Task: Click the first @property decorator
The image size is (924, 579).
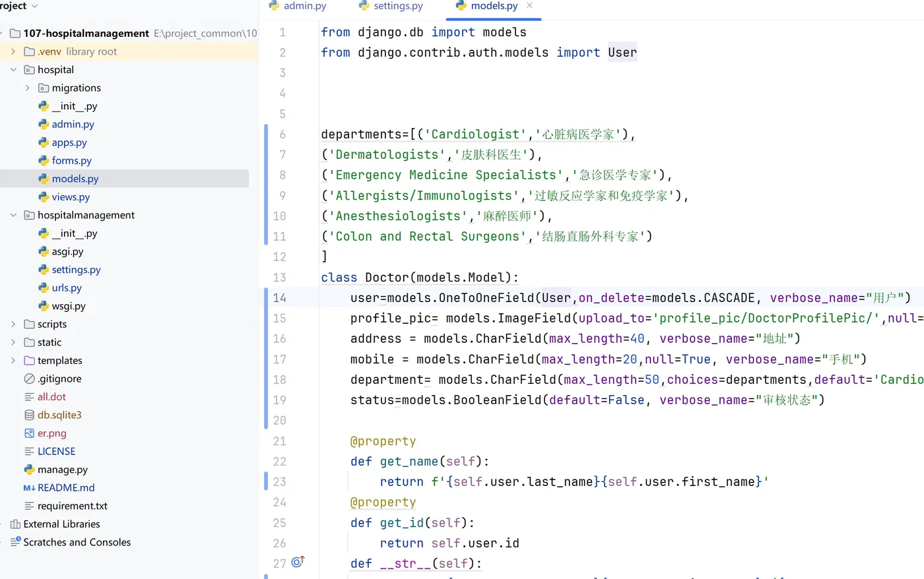Action: 383,441
